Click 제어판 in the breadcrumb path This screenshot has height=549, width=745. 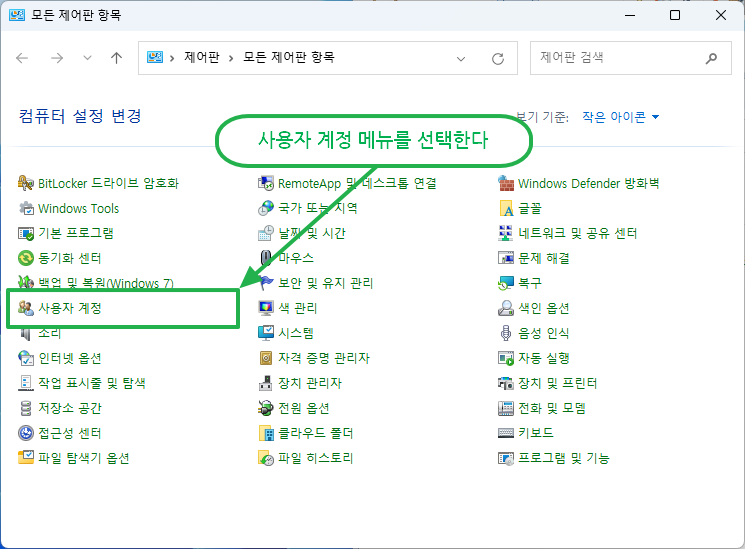tap(201, 58)
